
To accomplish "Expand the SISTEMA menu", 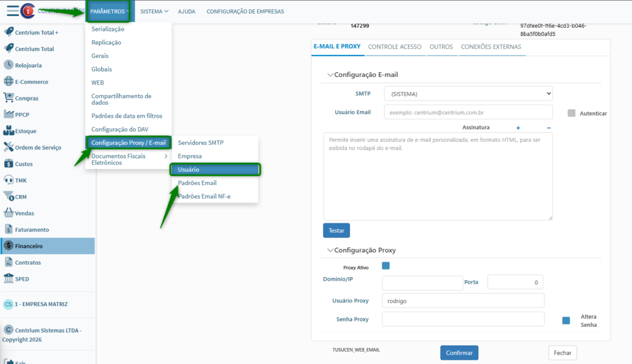I will coord(154,11).
